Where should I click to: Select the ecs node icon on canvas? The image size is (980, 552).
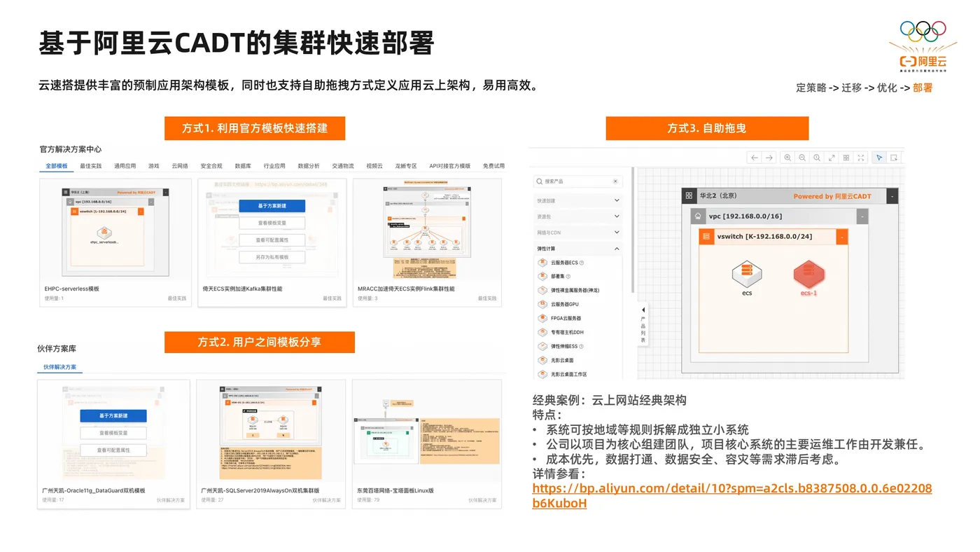pos(747,273)
